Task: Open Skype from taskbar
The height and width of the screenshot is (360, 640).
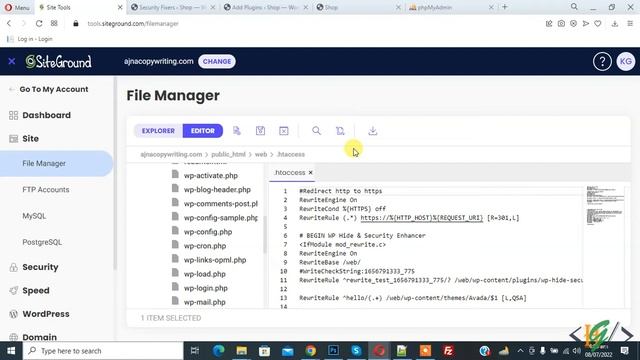Action: [356, 351]
